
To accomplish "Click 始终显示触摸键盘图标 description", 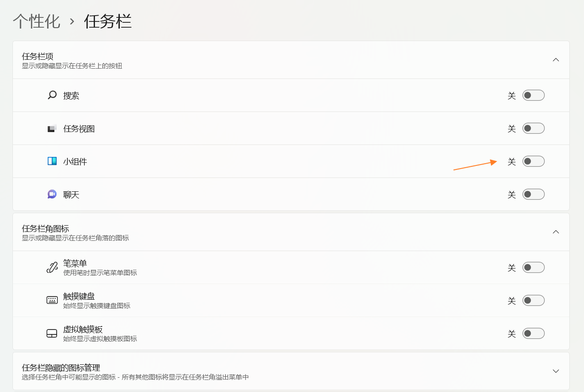I will (97, 306).
